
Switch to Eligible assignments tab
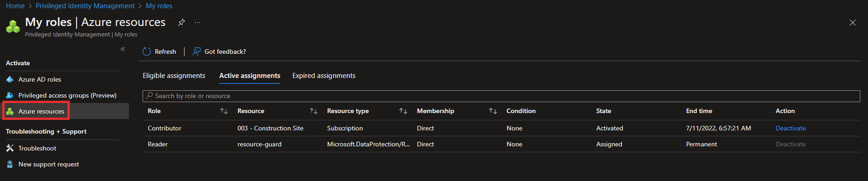[174, 76]
